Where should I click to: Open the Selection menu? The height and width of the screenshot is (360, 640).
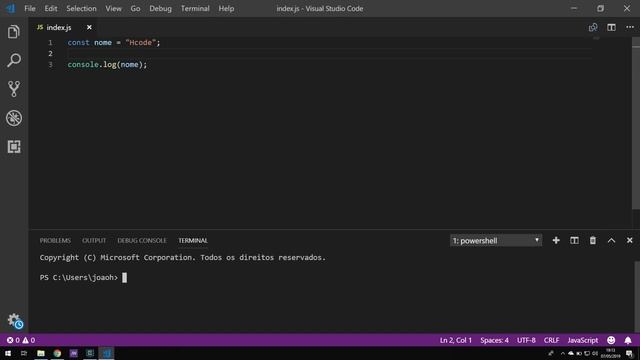point(81,9)
